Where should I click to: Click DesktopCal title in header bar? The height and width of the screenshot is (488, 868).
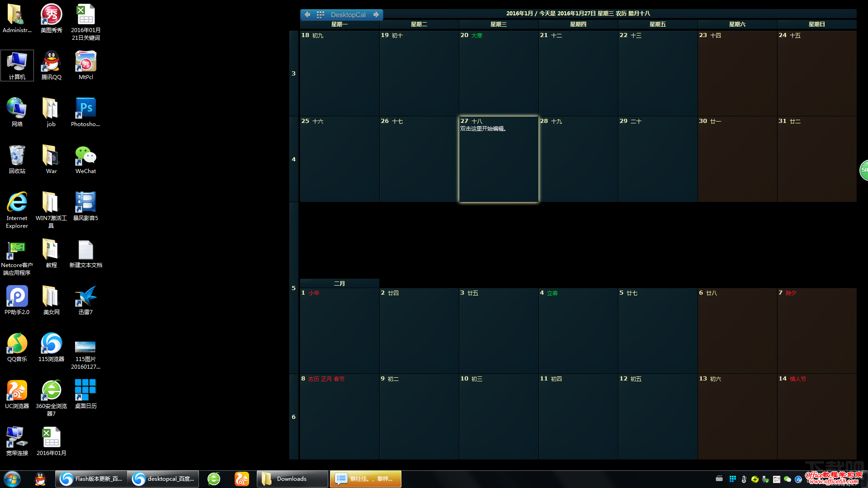[x=347, y=14]
